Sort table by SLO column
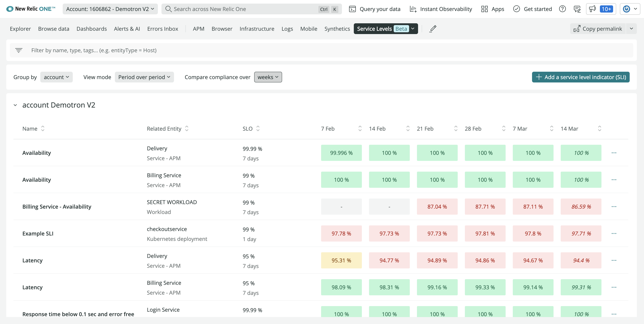The height and width of the screenshot is (324, 644). (258, 129)
